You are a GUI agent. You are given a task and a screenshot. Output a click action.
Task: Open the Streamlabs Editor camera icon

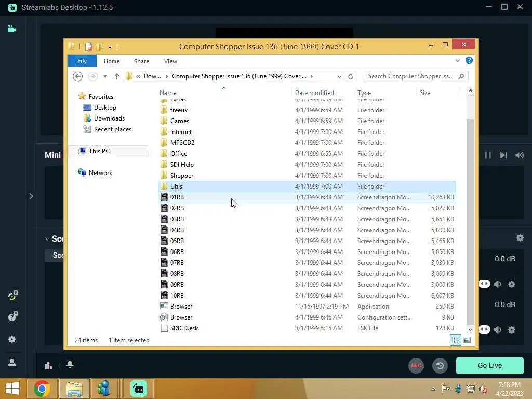[x=12, y=29]
